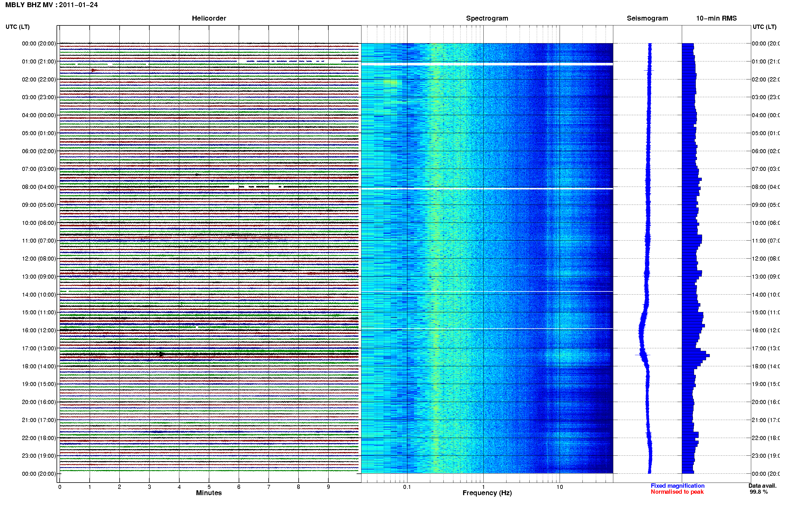Screen dimensions: 812x508
Task: Click the left '11:00 (07:00)' time label
Action: coord(39,241)
